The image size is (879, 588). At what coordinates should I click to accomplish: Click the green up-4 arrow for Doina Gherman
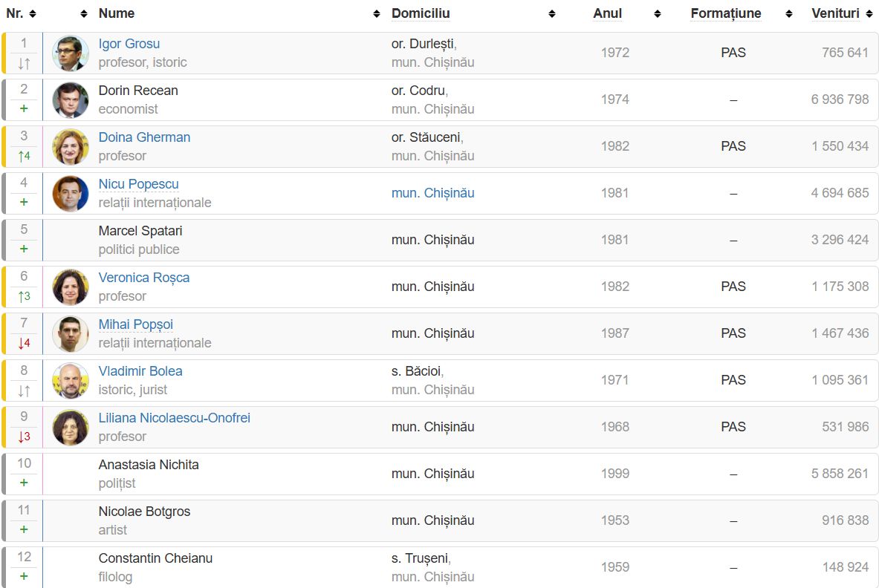click(24, 156)
